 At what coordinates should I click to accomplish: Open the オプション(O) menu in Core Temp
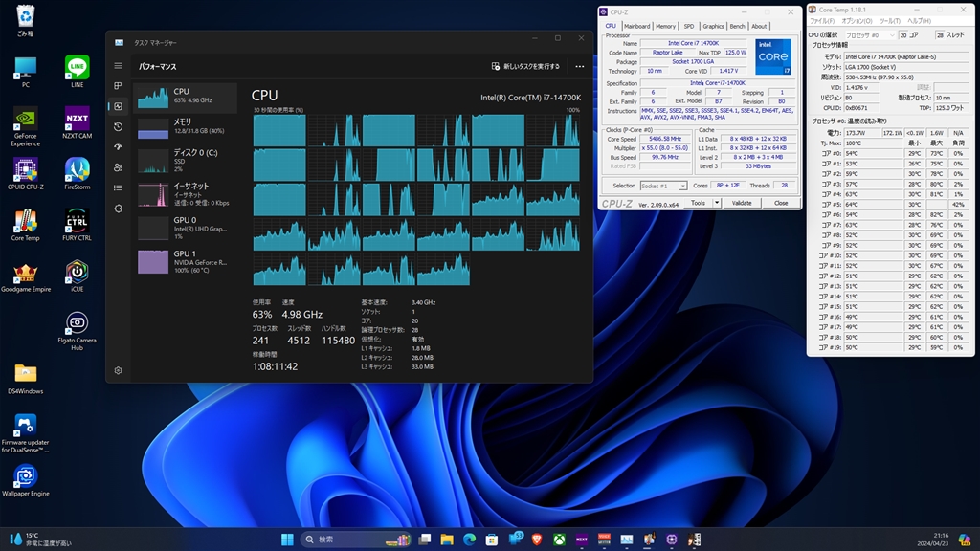pyautogui.click(x=857, y=21)
